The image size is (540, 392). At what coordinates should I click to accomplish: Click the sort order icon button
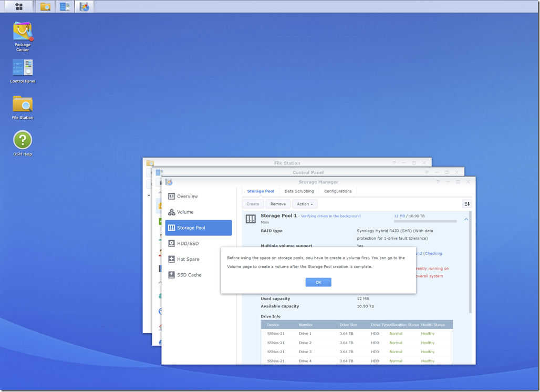click(467, 204)
